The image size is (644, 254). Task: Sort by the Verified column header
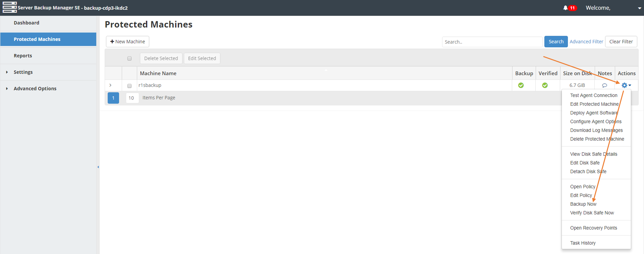pyautogui.click(x=548, y=73)
